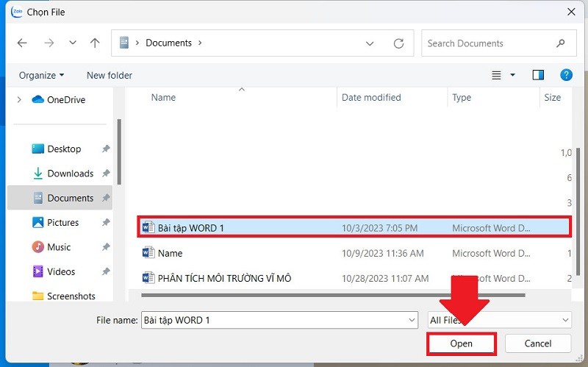This screenshot has width=588, height=367.
Task: Click the Documents folder icon in address bar
Action: pos(124,43)
